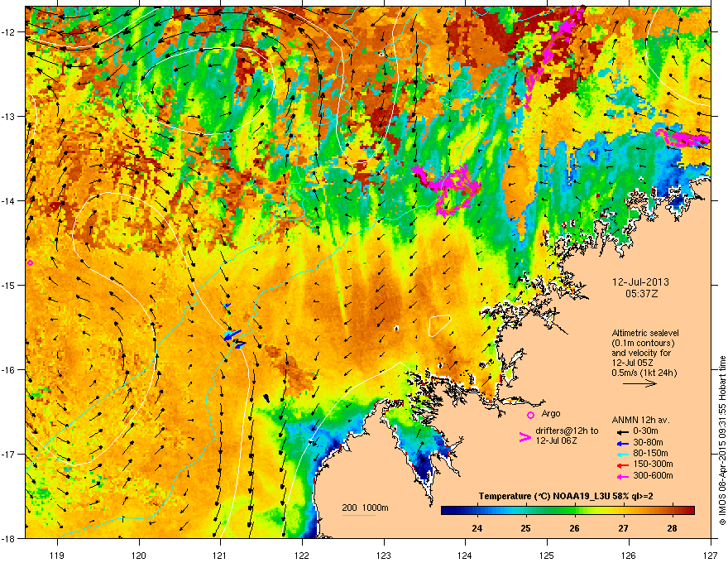The width and height of the screenshot is (728, 563).
Task: Click the colorbar tick label 24
Action: click(x=477, y=528)
